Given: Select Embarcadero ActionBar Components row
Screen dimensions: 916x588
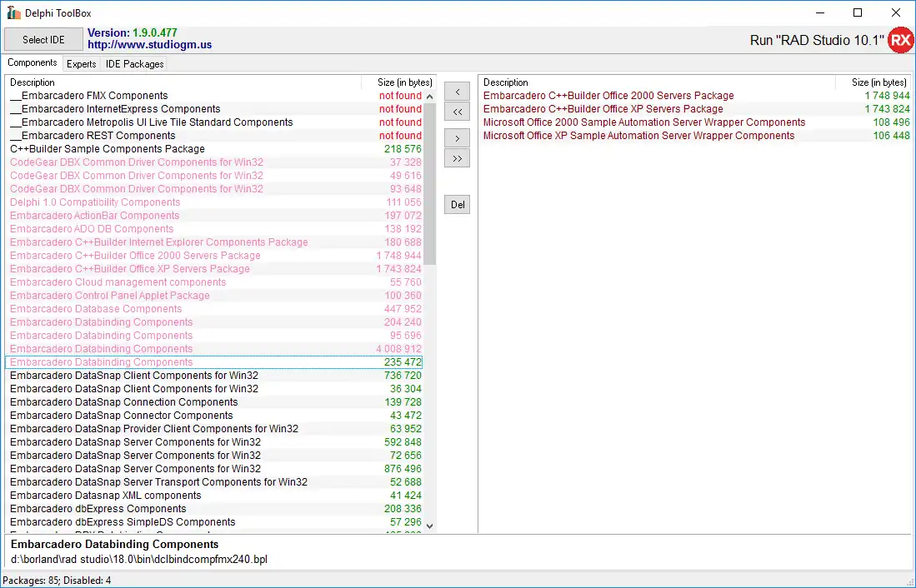Looking at the screenshot, I should tap(215, 216).
